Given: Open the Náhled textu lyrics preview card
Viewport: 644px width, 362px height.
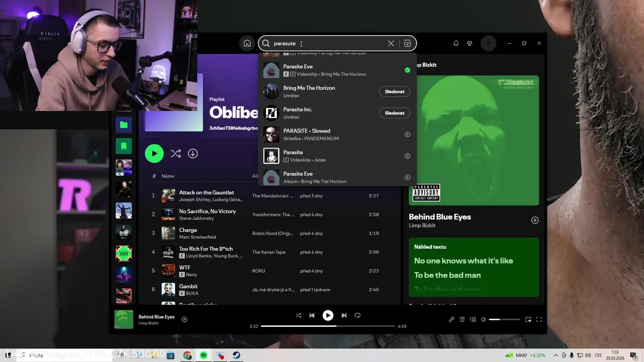Looking at the screenshot, I should (474, 267).
